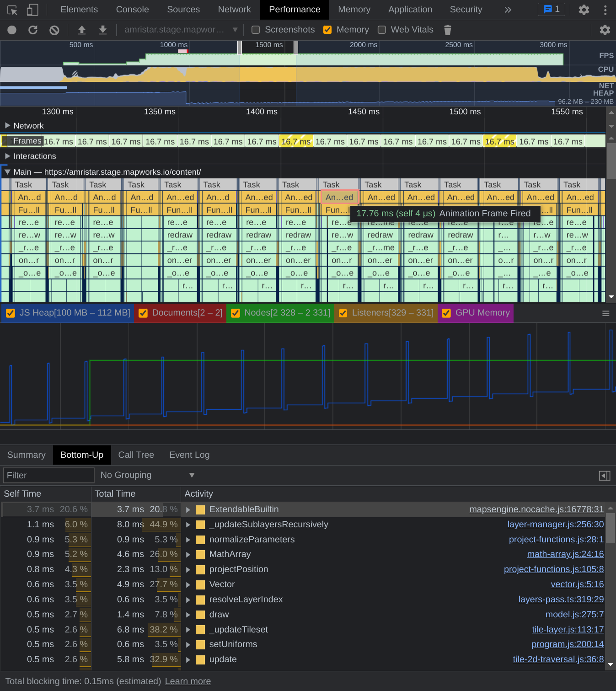Switch to the Call Tree tab

point(136,455)
